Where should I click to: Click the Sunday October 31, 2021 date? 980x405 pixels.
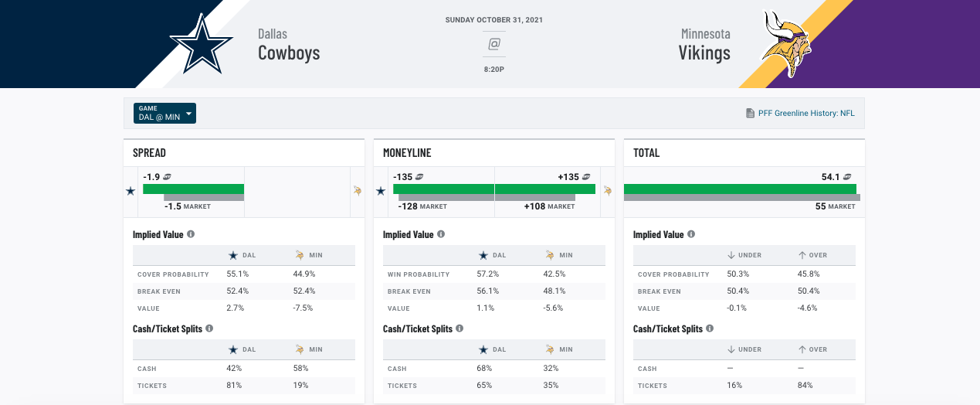tap(494, 19)
